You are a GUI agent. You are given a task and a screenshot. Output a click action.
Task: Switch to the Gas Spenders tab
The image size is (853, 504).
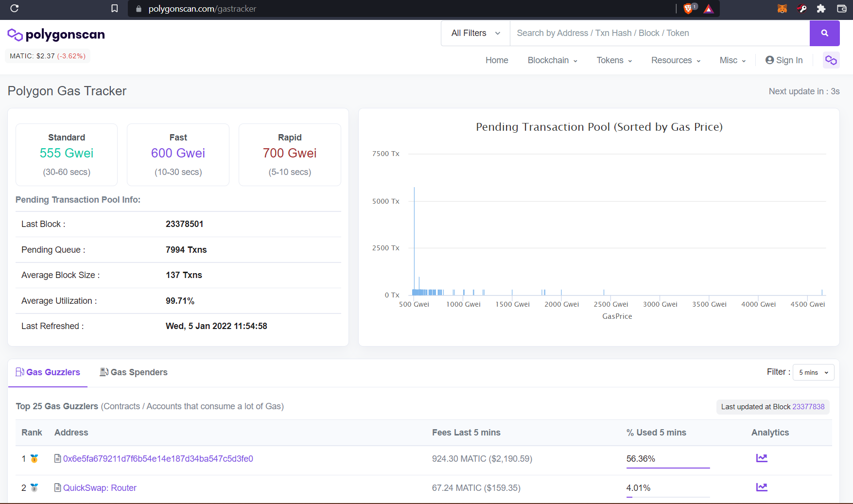click(133, 372)
